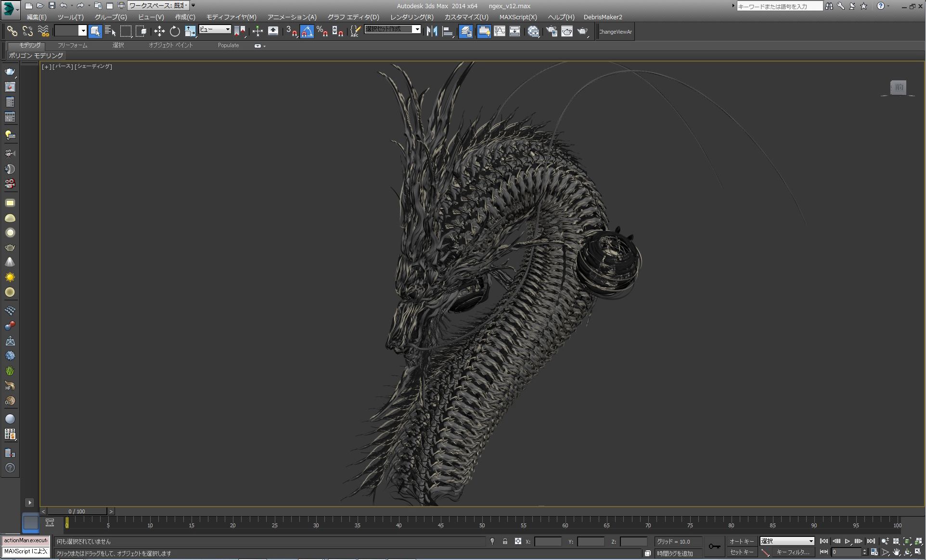Image resolution: width=926 pixels, height=560 pixels.
Task: Open the Undo history arrow
Action: [x=72, y=6]
